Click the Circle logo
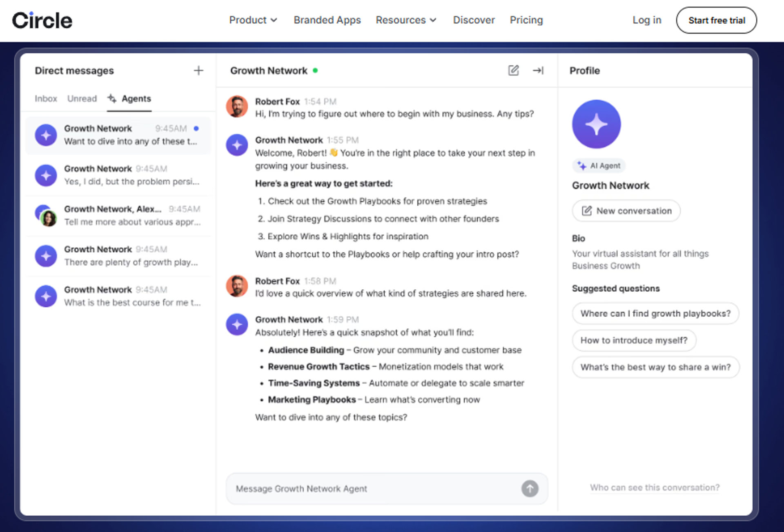This screenshot has height=532, width=784. 42,20
